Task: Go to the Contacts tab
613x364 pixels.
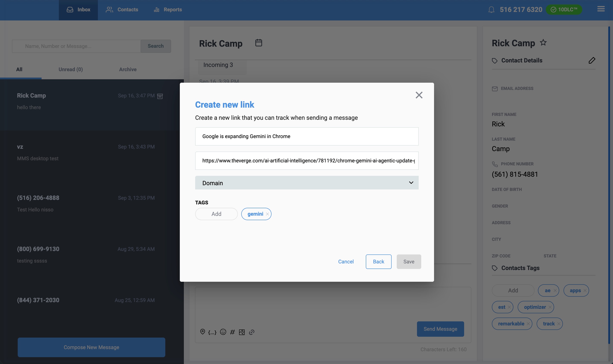Action: [x=122, y=10]
